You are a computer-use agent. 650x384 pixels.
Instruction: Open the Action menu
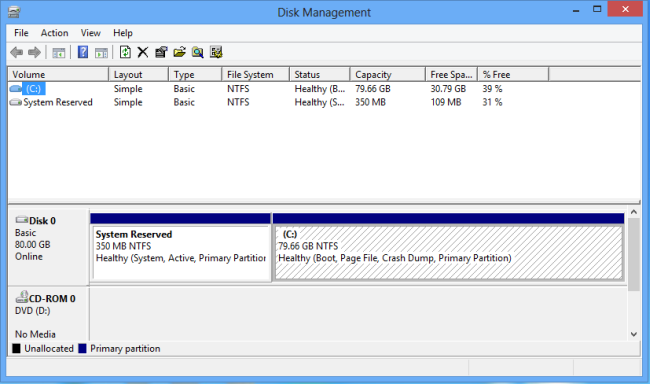(x=54, y=33)
